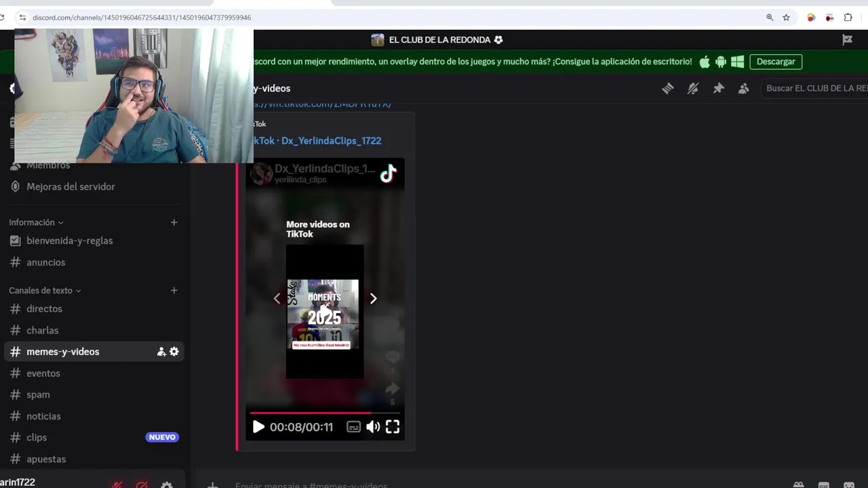Add a channel to Canales de texto
This screenshot has height=488, width=868.
(x=174, y=290)
